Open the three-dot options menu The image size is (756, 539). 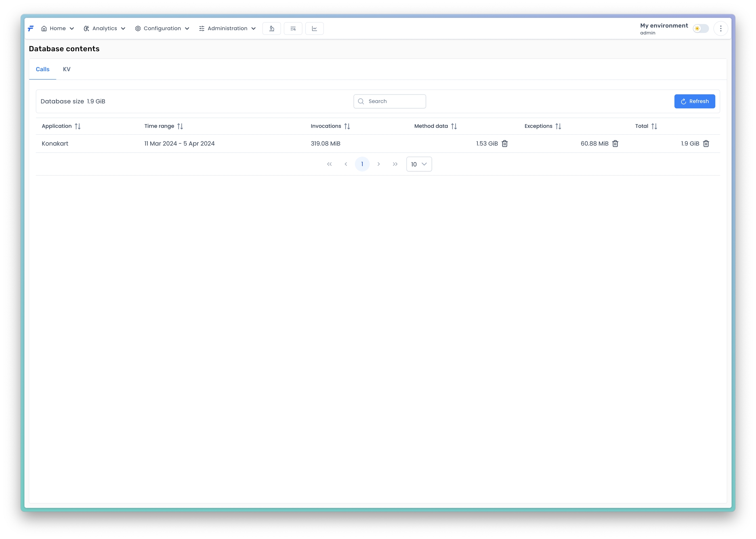tap(721, 29)
